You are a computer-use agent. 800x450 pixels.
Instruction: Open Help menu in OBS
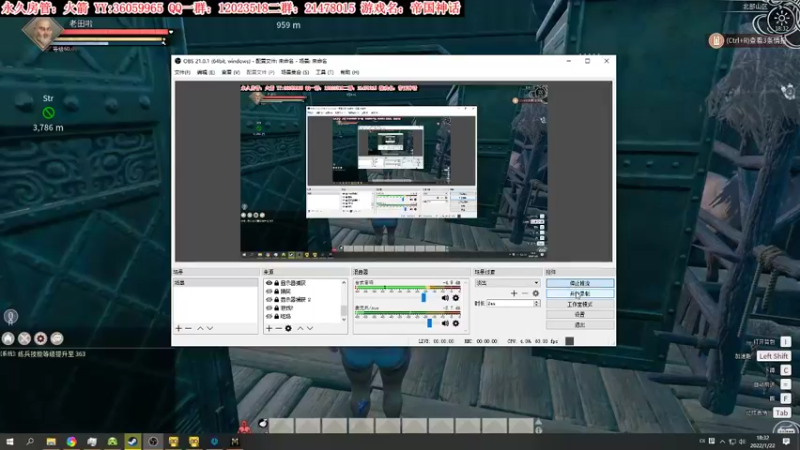(349, 72)
